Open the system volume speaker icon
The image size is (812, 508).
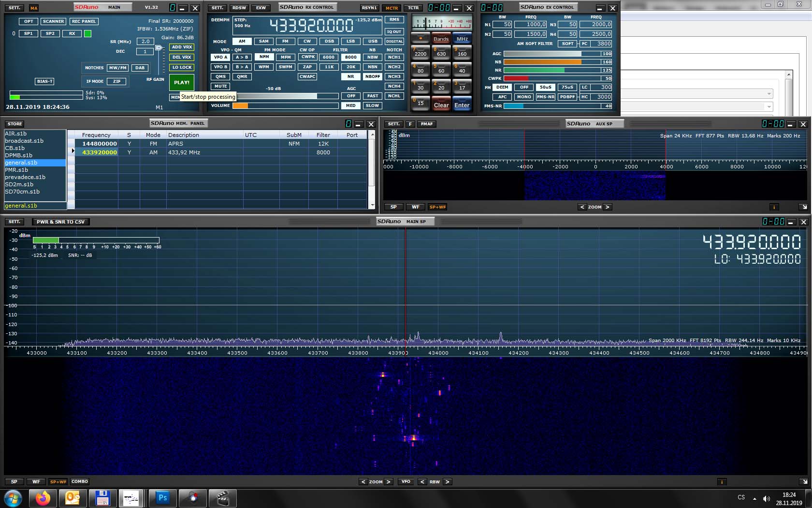click(x=766, y=498)
